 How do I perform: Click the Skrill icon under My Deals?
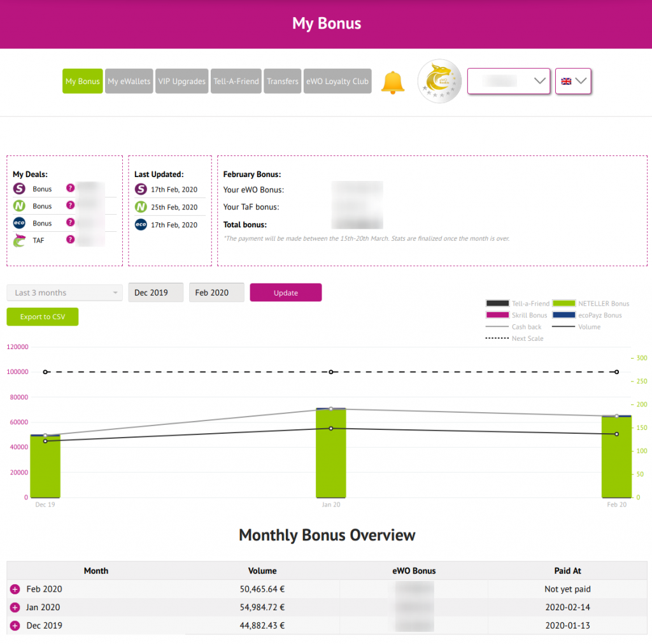click(19, 189)
